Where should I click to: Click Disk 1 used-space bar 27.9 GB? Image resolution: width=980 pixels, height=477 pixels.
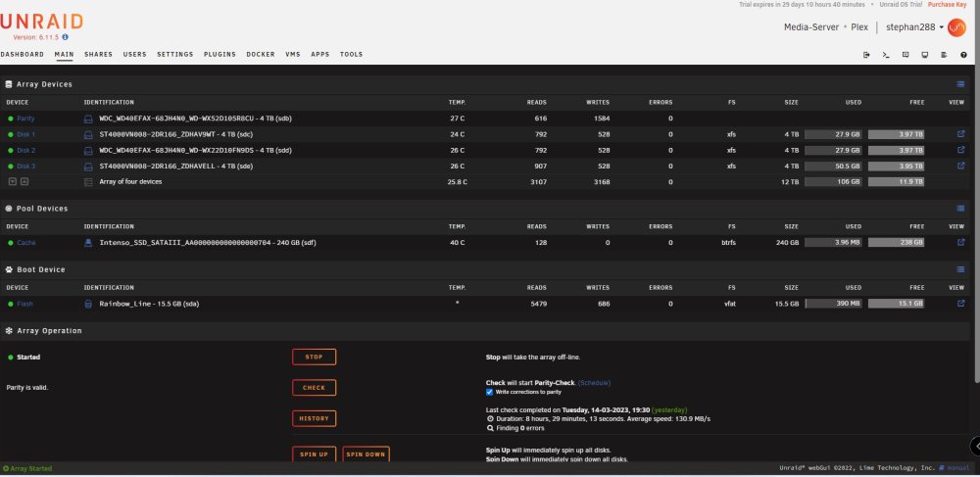click(x=833, y=134)
